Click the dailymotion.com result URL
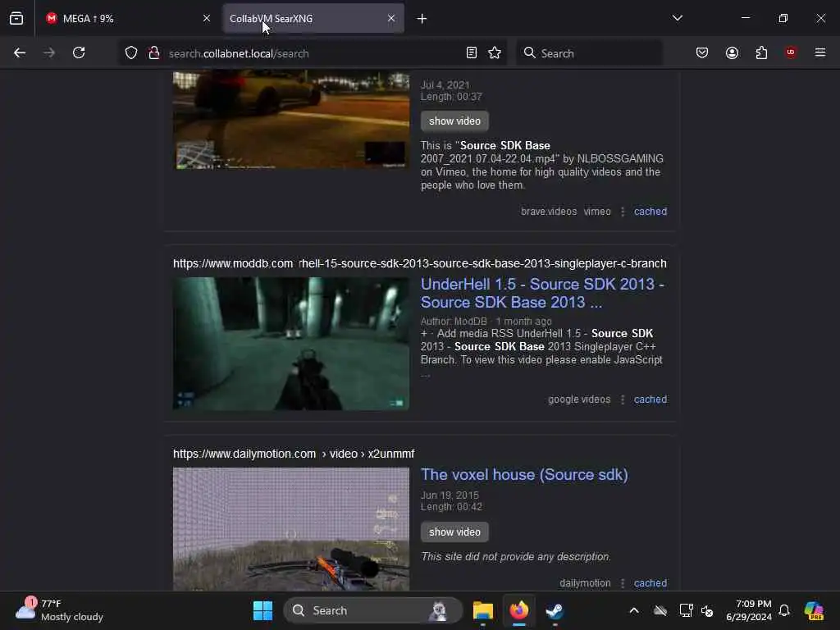This screenshot has height=630, width=840. [x=294, y=454]
